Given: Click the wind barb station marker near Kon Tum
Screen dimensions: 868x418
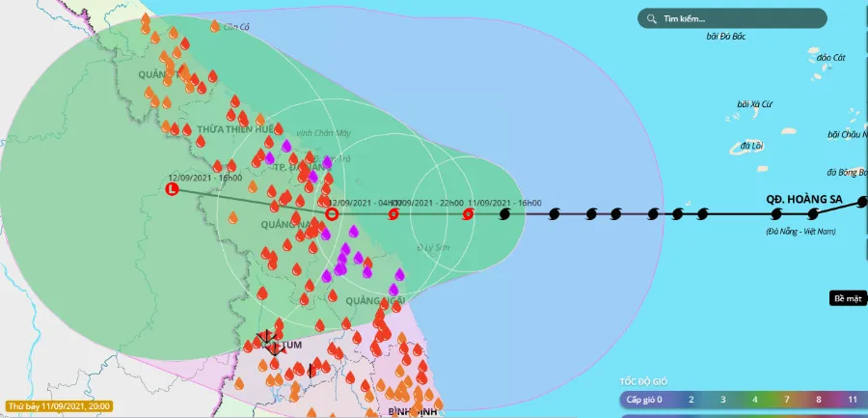Looking at the screenshot, I should (267, 340).
